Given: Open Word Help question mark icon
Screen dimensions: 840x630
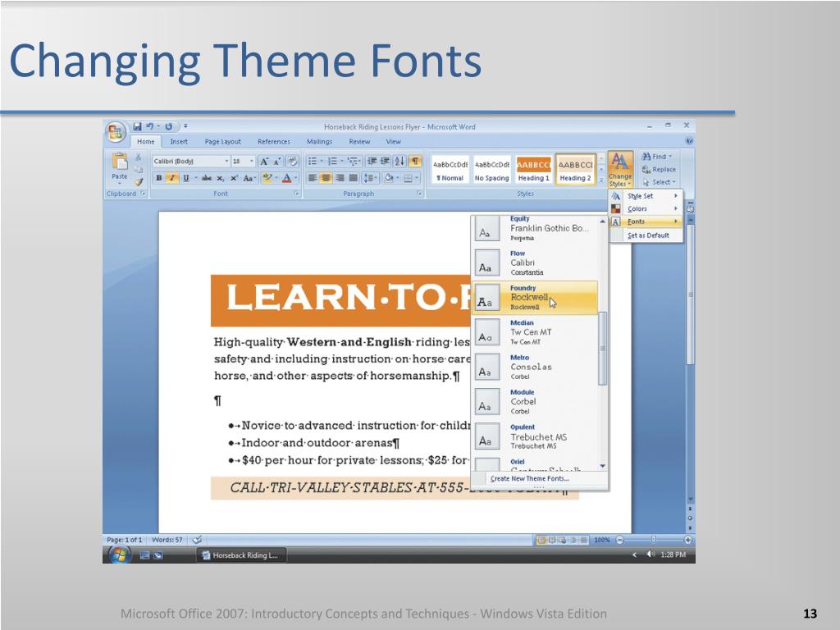Looking at the screenshot, I should [x=689, y=141].
